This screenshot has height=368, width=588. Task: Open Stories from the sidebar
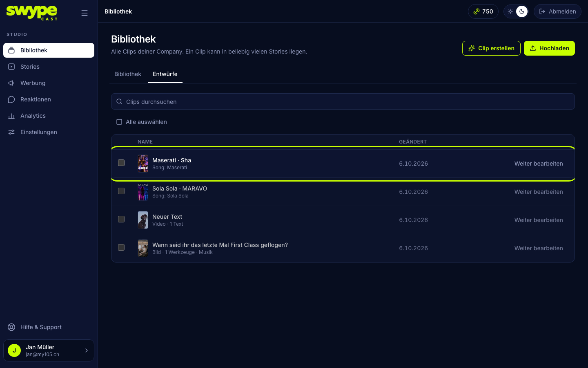[x=49, y=67]
